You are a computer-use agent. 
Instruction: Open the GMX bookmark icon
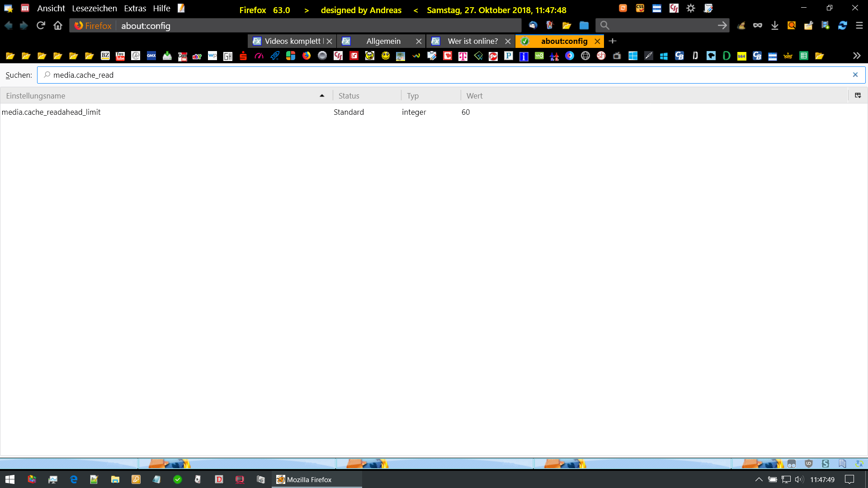point(151,56)
